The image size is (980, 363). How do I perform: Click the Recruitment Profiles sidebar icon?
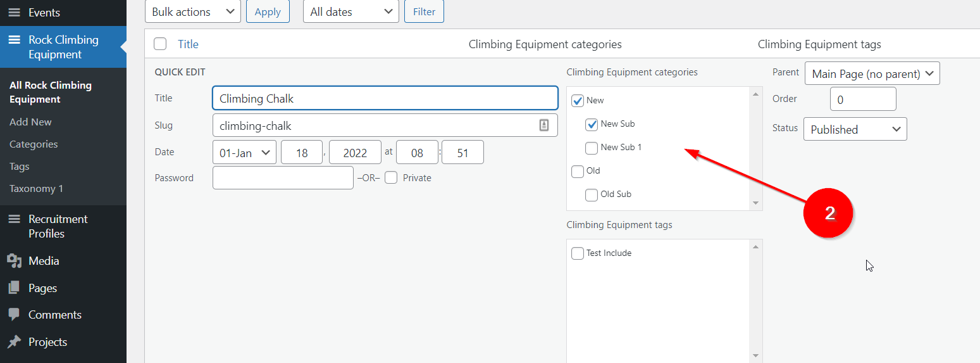[14, 219]
